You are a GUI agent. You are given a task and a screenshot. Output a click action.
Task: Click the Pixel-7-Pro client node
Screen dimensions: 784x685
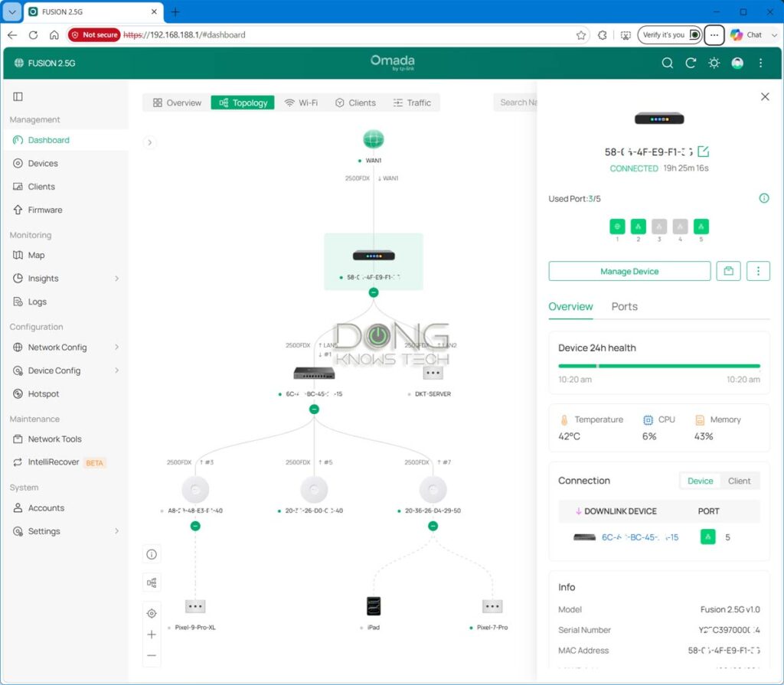pos(492,606)
